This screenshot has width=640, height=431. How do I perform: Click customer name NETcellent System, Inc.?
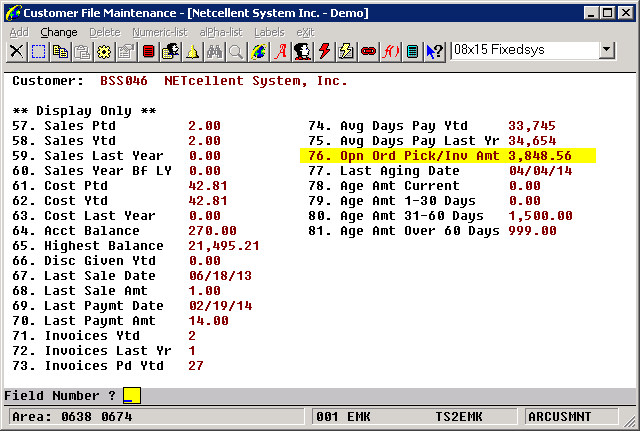[256, 81]
